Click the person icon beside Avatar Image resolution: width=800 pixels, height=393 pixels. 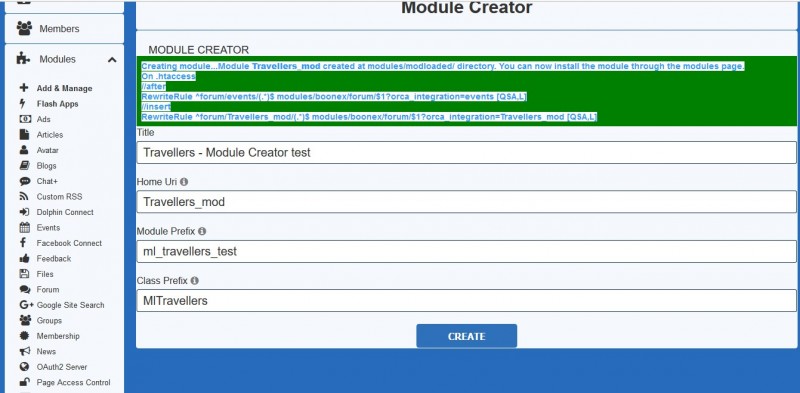click(x=24, y=150)
